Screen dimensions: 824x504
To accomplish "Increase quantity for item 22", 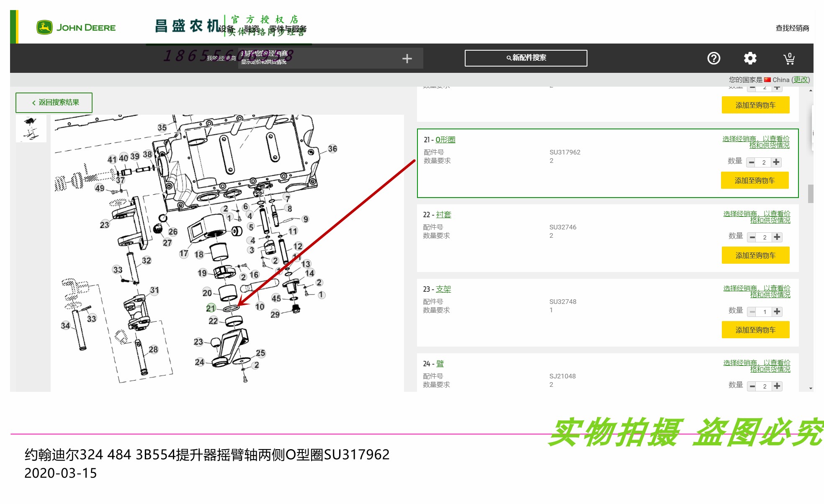I will [777, 237].
